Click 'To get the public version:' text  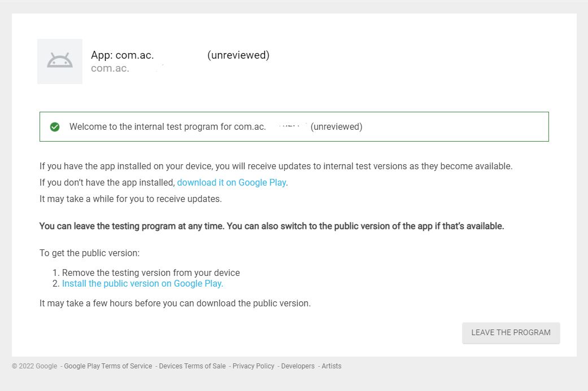[x=90, y=253]
